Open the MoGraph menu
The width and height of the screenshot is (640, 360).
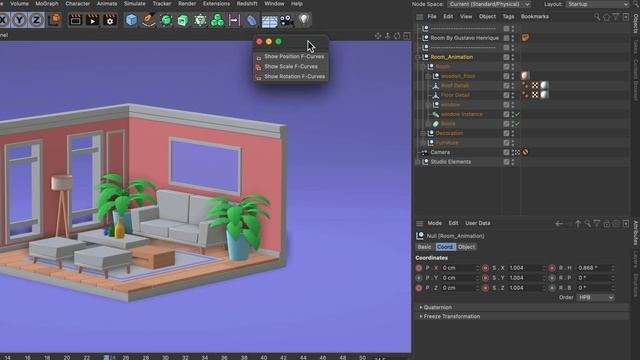pyautogui.click(x=47, y=4)
